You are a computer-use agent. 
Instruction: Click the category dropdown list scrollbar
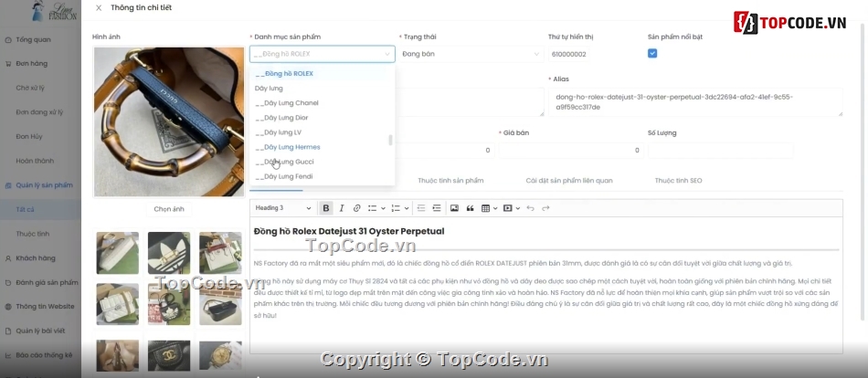click(x=391, y=140)
